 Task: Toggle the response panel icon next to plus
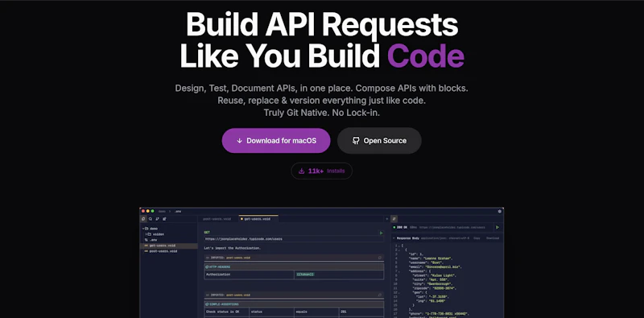[x=394, y=219]
